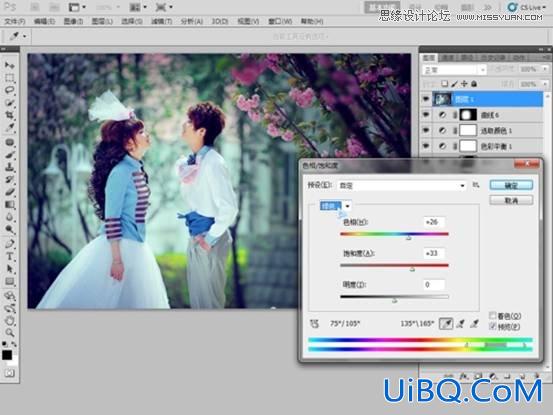Viewport: 553px width, 415px height.
Task: Click the Subtract from Sample eyedropper
Action: click(x=475, y=323)
